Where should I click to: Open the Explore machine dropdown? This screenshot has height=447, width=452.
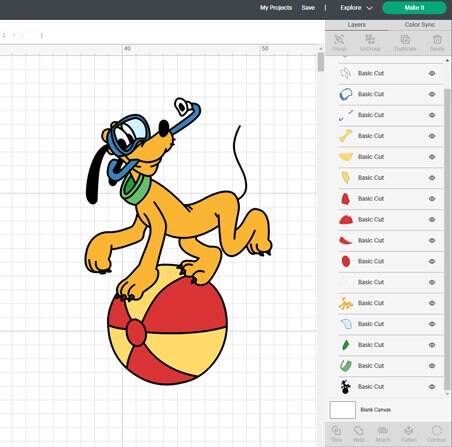[x=356, y=8]
